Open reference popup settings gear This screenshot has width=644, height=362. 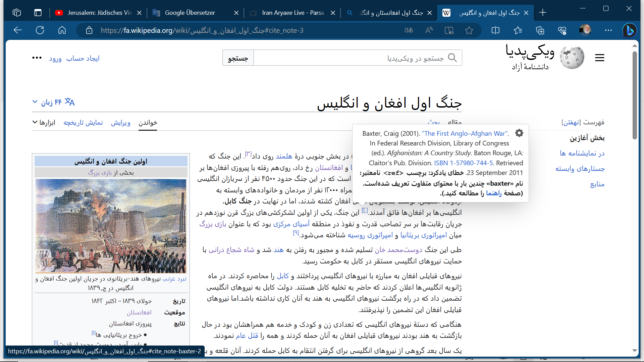click(x=519, y=133)
